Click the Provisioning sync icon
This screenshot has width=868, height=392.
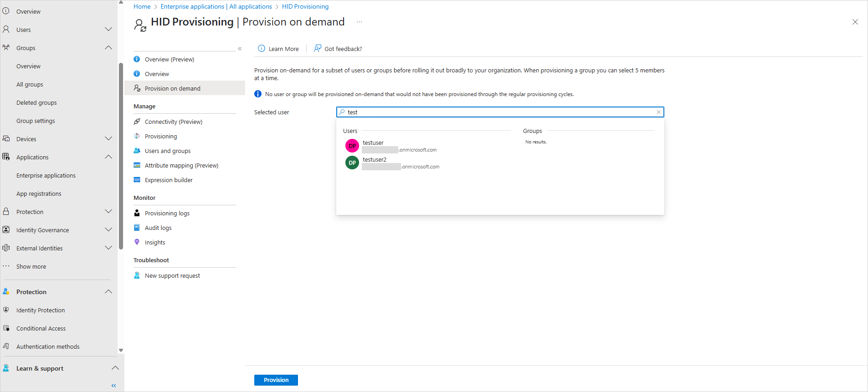137,136
